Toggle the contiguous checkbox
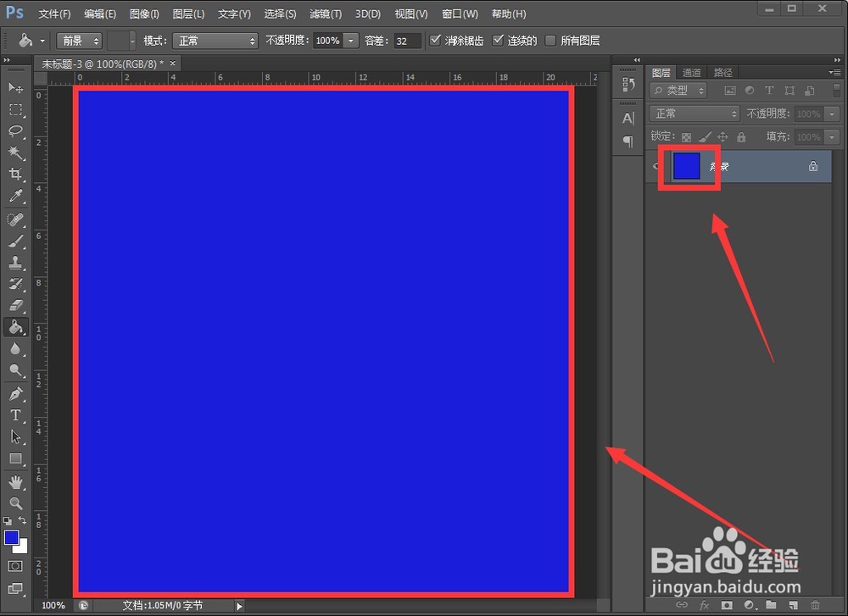The width and height of the screenshot is (848, 616). click(x=498, y=40)
